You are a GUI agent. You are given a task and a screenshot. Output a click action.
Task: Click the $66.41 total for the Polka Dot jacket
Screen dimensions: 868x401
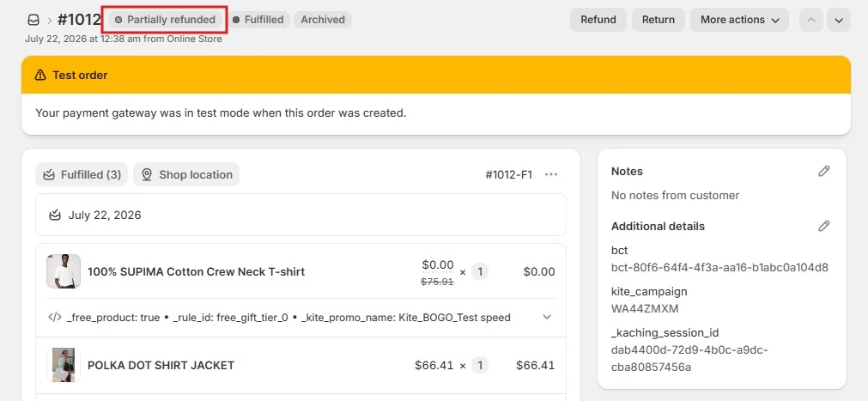click(x=535, y=366)
